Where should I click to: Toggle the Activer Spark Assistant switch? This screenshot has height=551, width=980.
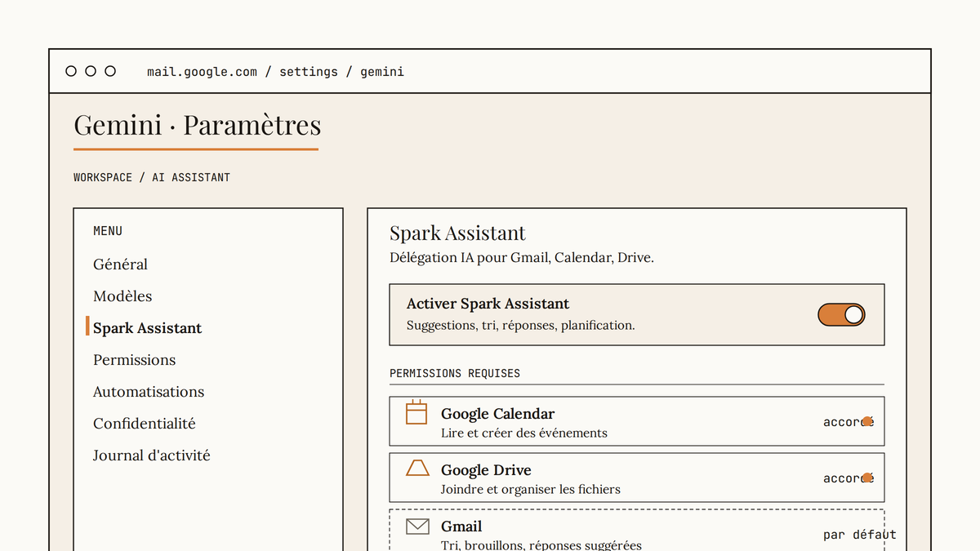pyautogui.click(x=841, y=315)
